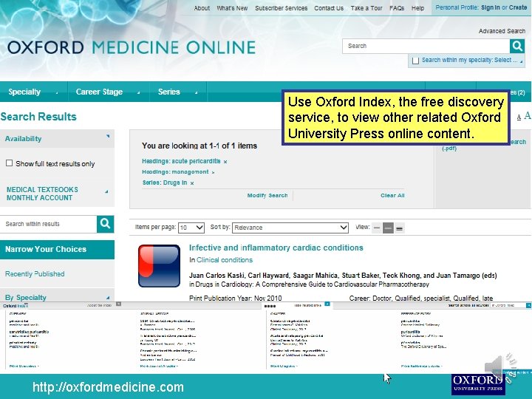
Task: Open the Help link
Action: (x=417, y=8)
